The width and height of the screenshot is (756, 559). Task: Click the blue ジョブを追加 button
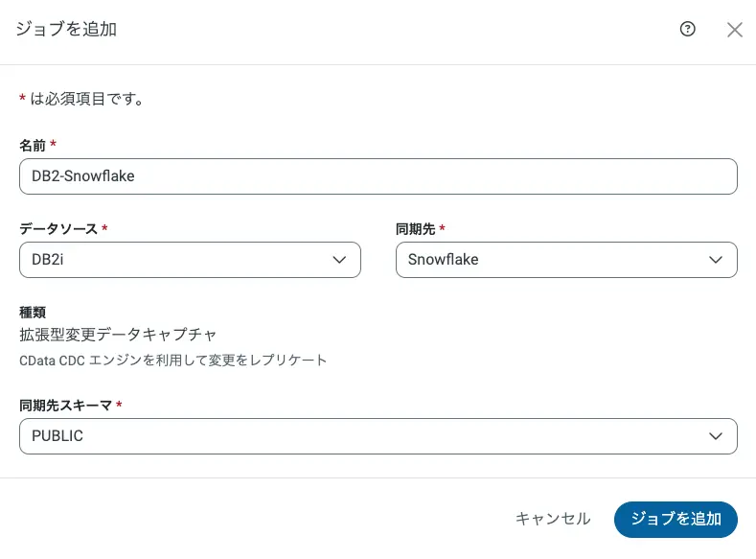point(676,519)
